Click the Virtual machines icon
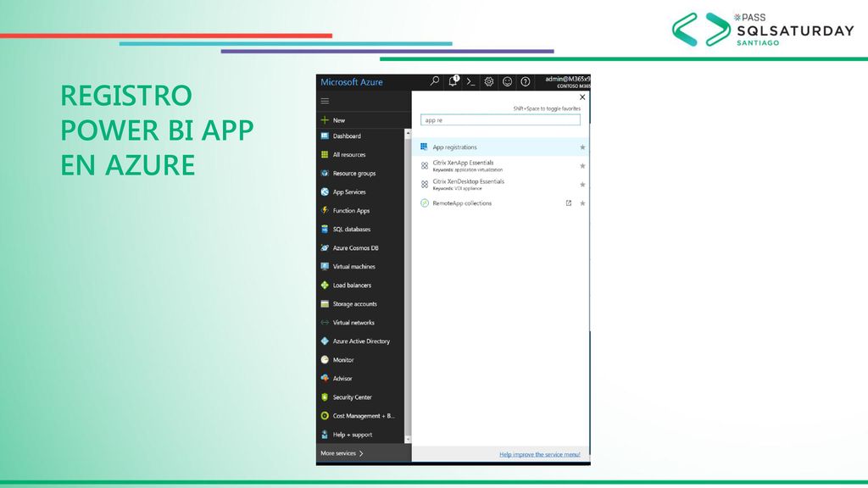The image size is (868, 488). 325,267
